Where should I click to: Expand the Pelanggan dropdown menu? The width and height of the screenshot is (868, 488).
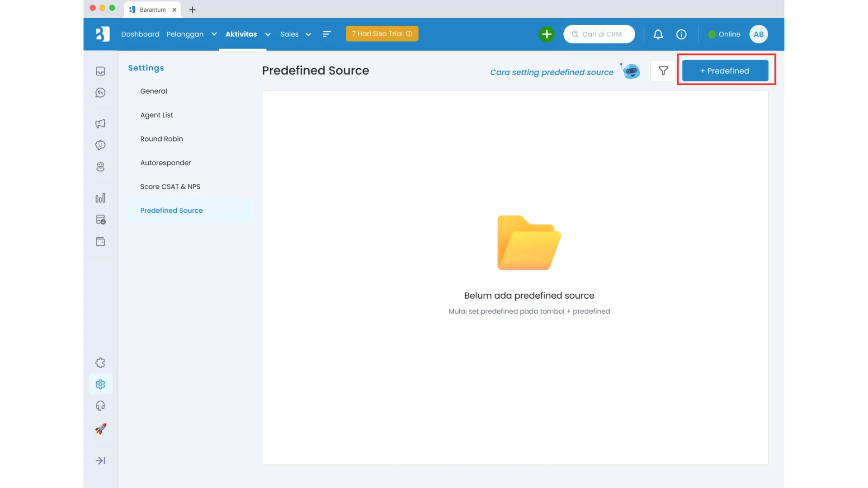pyautogui.click(x=214, y=34)
